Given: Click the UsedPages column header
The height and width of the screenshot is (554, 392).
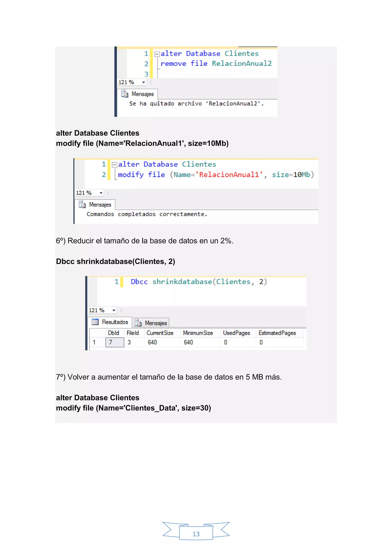Looking at the screenshot, I should (236, 333).
